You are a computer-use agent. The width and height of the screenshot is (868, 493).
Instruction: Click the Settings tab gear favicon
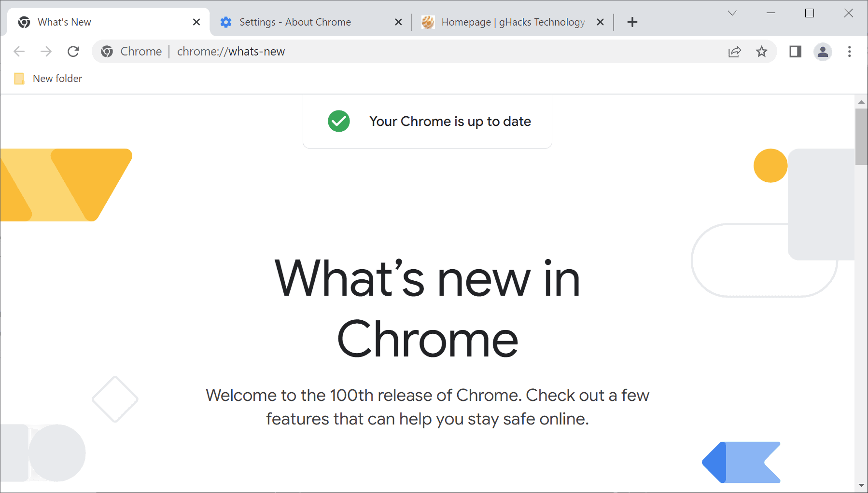click(226, 22)
